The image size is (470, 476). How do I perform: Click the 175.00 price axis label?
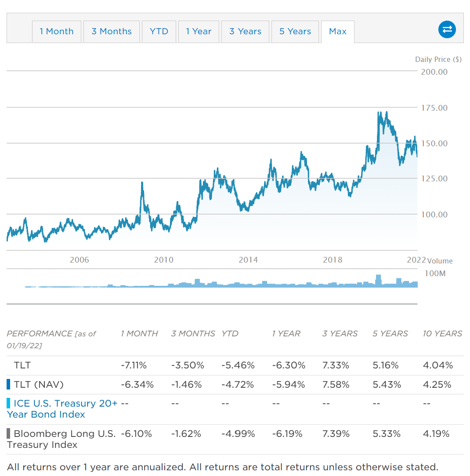click(x=434, y=108)
